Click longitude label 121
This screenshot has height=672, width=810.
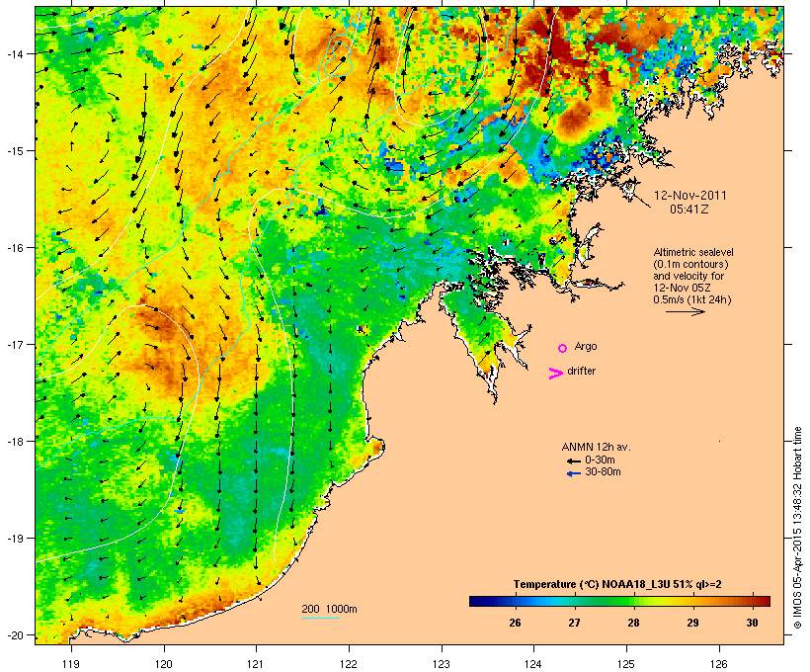click(256, 664)
